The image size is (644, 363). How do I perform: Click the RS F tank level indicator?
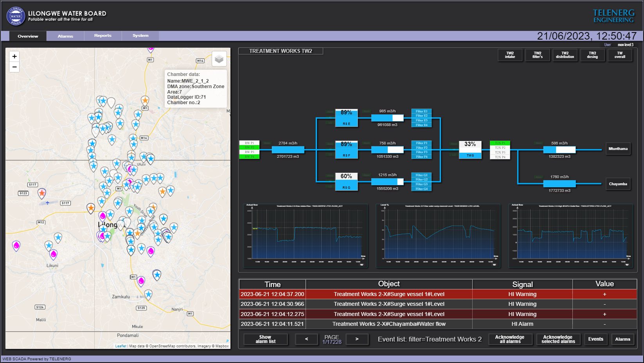346,150
